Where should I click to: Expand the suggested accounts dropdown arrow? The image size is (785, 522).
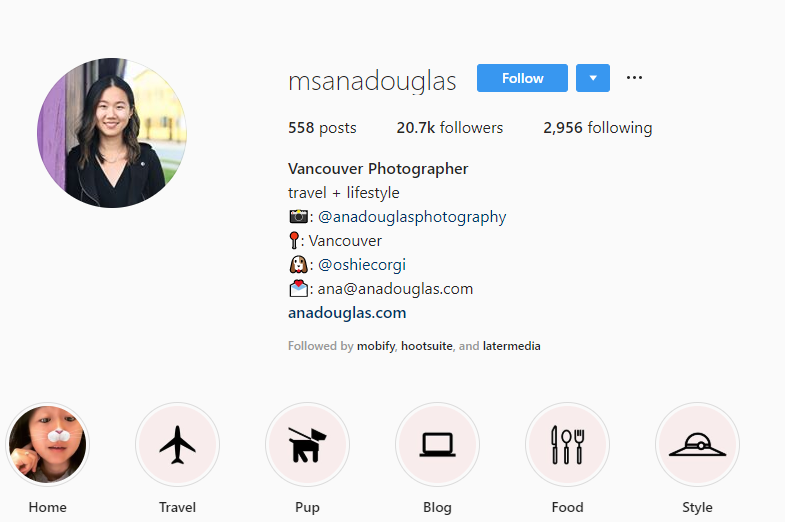593,78
